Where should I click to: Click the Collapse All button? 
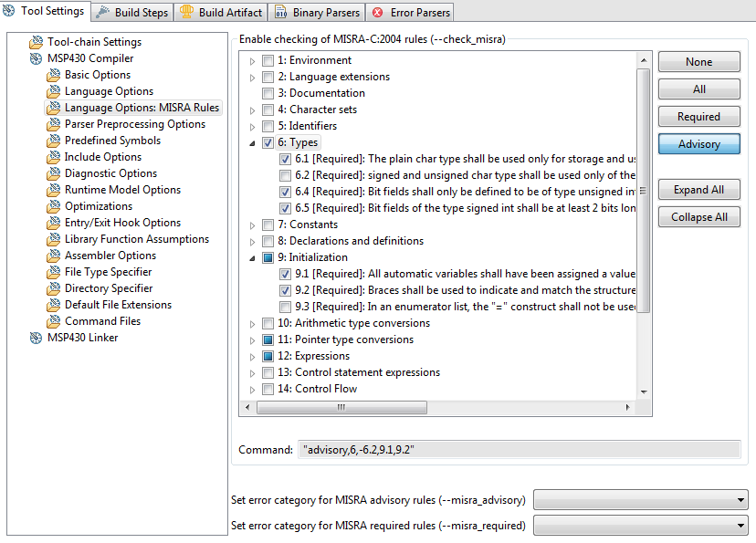[699, 217]
